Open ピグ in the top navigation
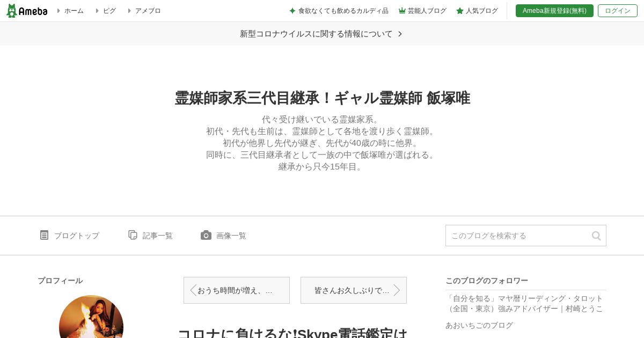This screenshot has height=338, width=644. [109, 11]
